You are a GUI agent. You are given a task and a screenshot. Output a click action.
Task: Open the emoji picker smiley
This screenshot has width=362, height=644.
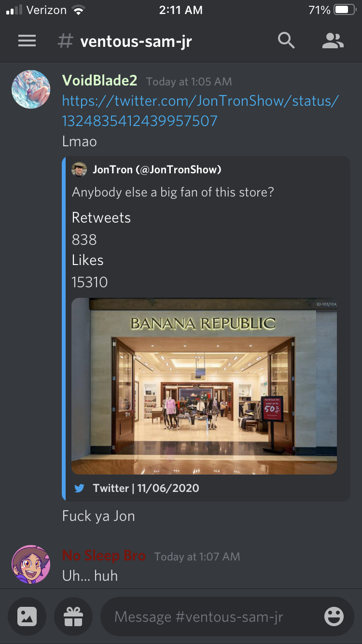tap(334, 616)
